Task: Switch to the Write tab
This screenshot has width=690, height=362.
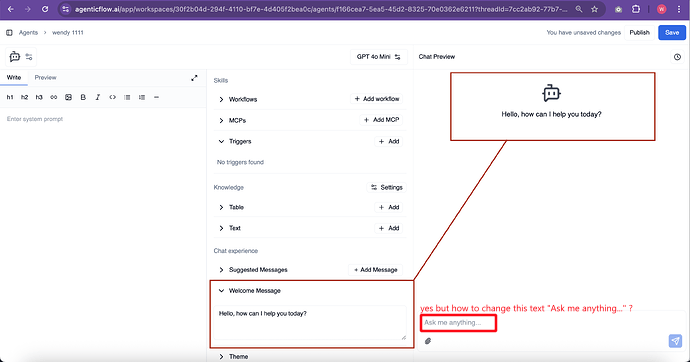Action: click(x=14, y=77)
